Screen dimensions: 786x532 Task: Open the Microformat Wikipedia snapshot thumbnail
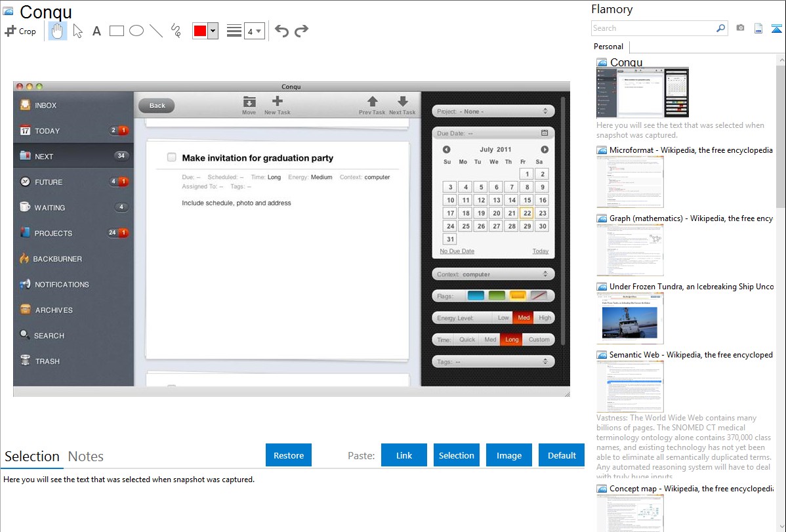point(630,182)
